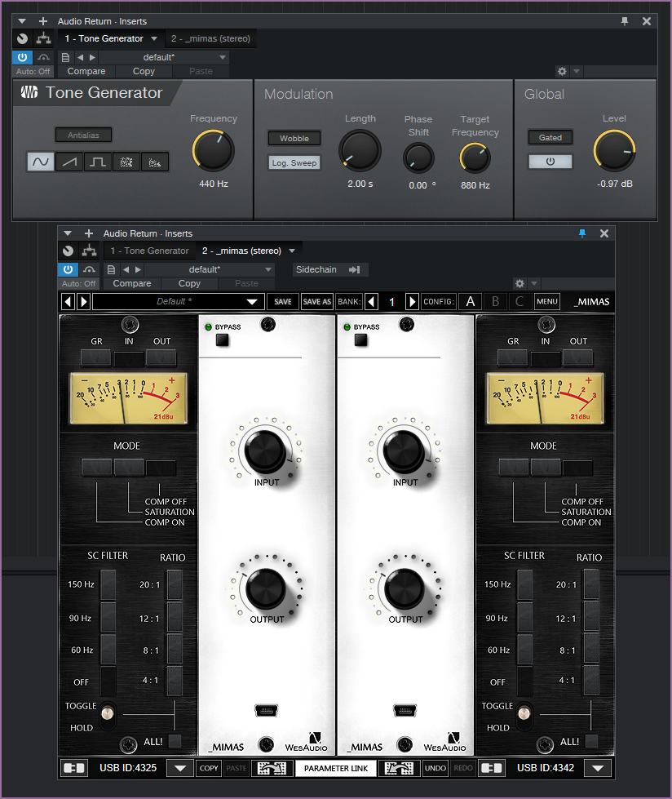Select the square waveform icon
672x799 pixels.
97,162
